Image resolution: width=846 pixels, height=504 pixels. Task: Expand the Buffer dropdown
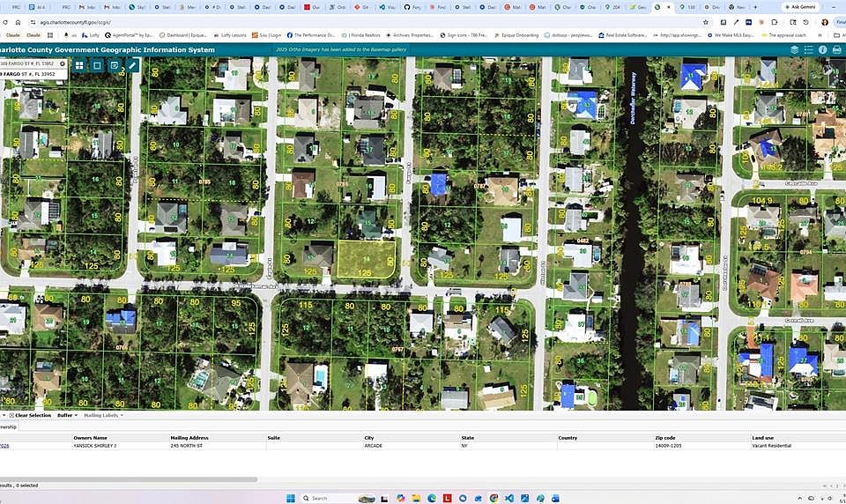(68, 415)
